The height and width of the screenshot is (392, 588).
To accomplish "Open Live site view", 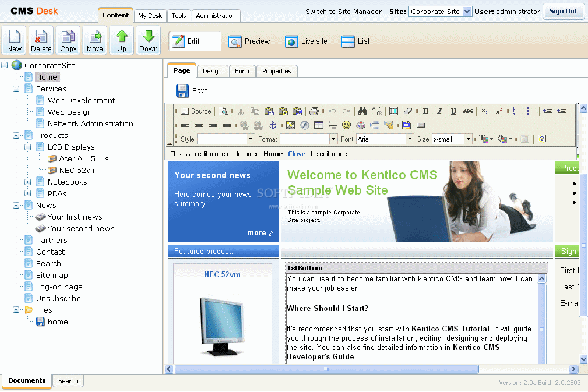I will [x=306, y=41].
